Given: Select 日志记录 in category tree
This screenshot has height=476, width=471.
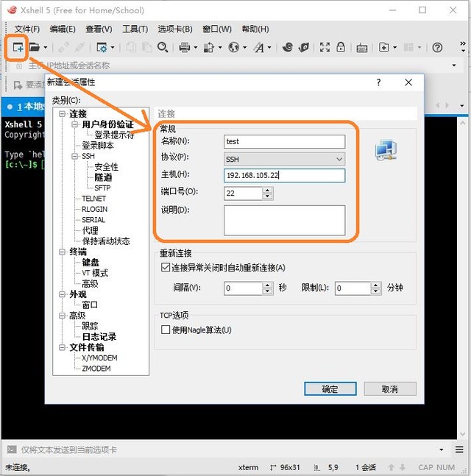Looking at the screenshot, I should [x=99, y=337].
